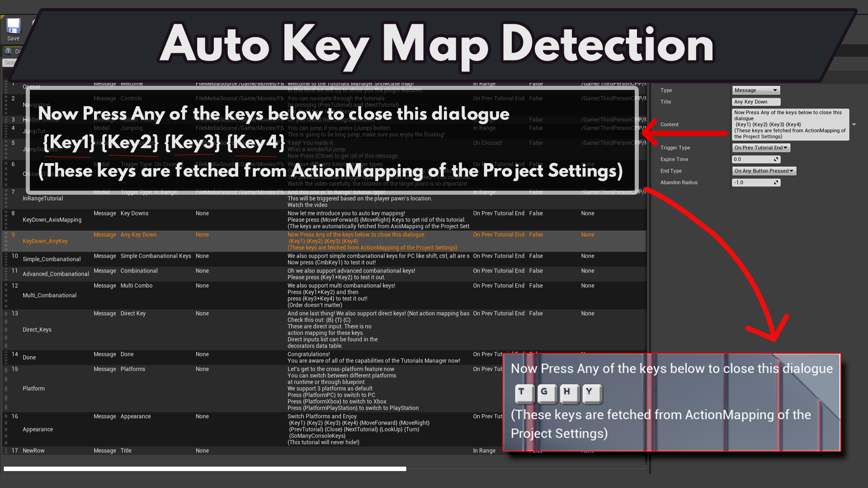Click the Save floppy disk icon
The height and width of the screenshot is (488, 868).
coord(13,27)
